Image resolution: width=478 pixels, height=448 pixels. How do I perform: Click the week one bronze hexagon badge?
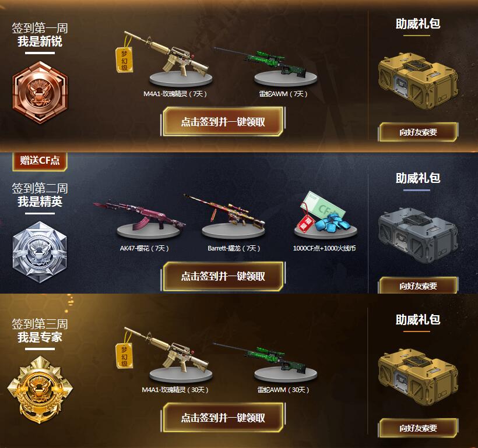(40, 93)
